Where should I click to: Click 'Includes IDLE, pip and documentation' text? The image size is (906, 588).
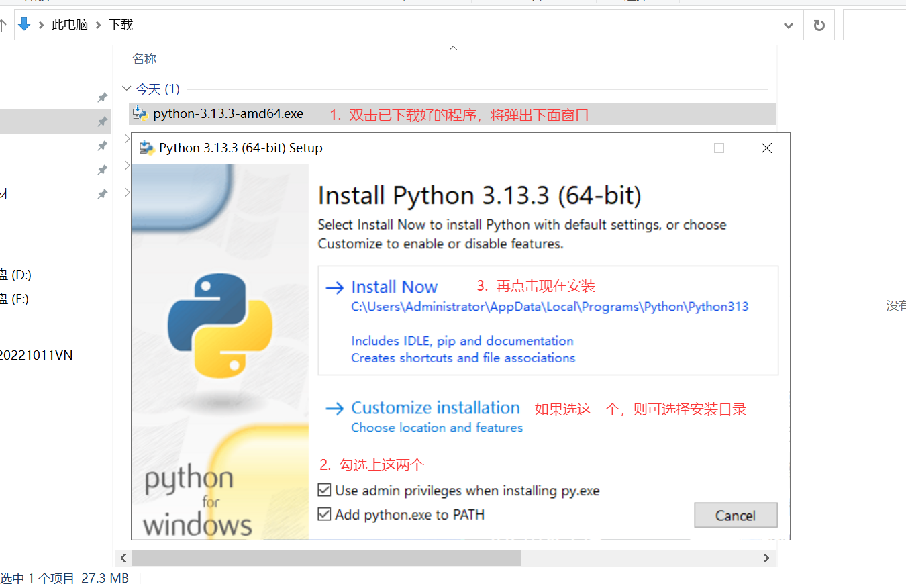462,340
